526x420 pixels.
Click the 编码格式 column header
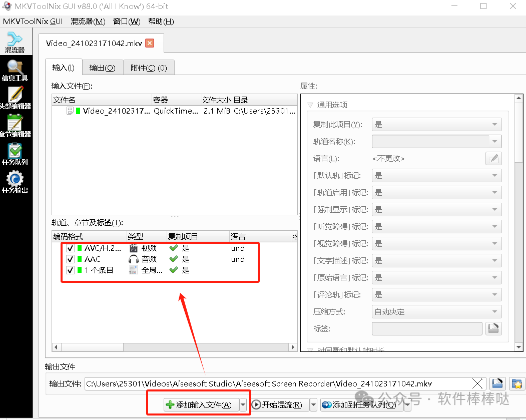[89, 236]
